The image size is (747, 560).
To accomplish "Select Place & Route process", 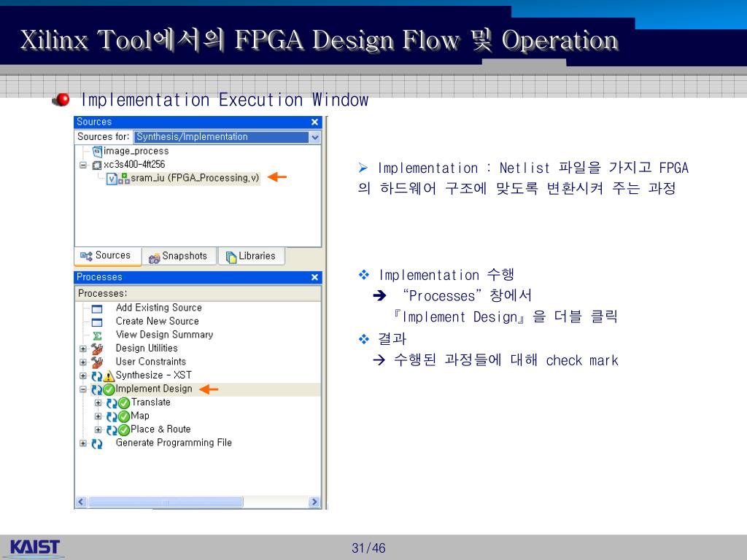I will point(160,429).
